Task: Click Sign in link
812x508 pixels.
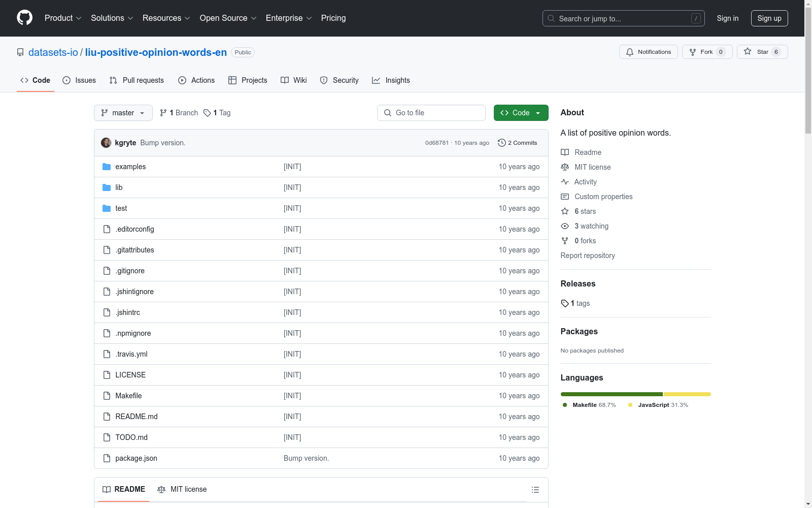Action: coord(728,18)
